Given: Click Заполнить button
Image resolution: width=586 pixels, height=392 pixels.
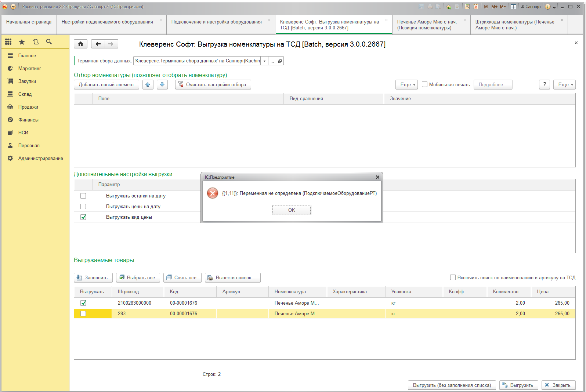Looking at the screenshot, I should (x=93, y=277).
